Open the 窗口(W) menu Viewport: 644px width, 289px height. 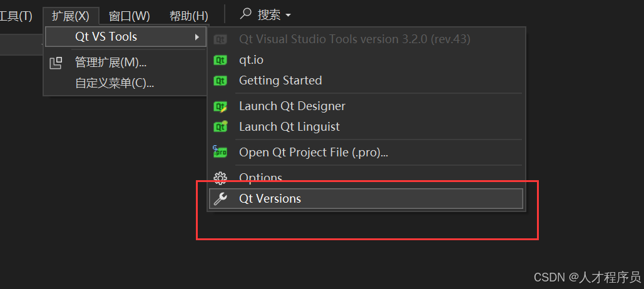click(x=129, y=15)
